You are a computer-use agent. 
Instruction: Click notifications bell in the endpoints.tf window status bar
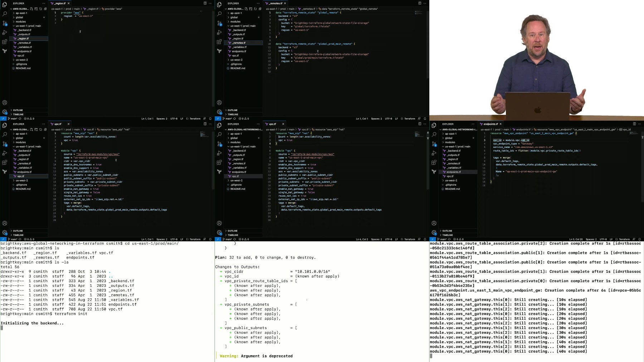[640, 239]
